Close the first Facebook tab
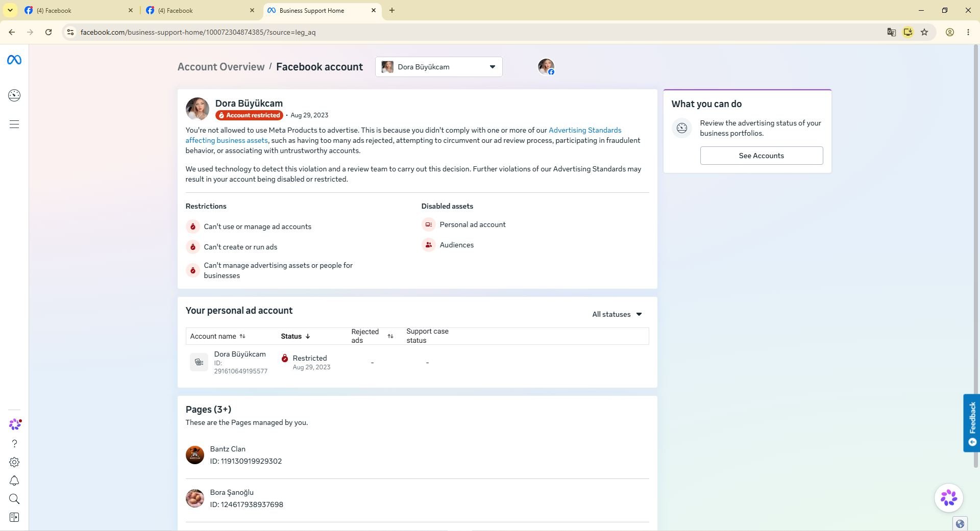This screenshot has width=980, height=531. (130, 10)
